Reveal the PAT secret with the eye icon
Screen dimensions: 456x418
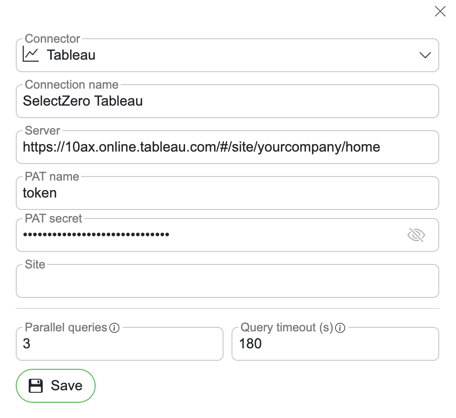[416, 235]
